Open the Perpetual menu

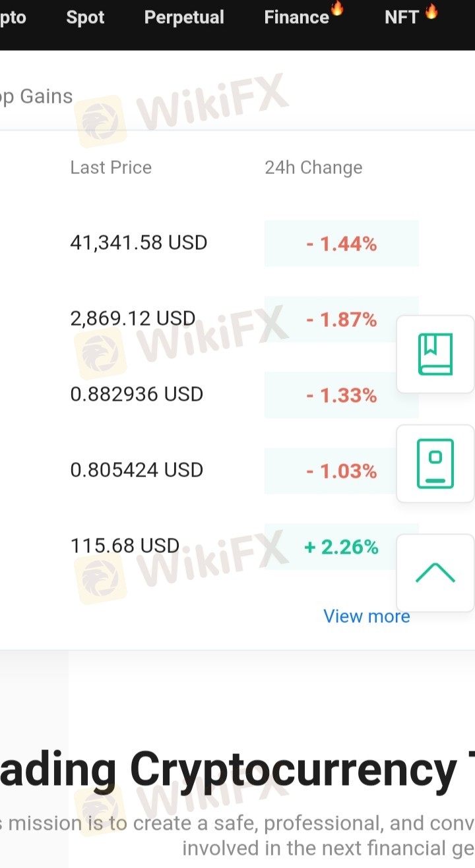click(184, 18)
